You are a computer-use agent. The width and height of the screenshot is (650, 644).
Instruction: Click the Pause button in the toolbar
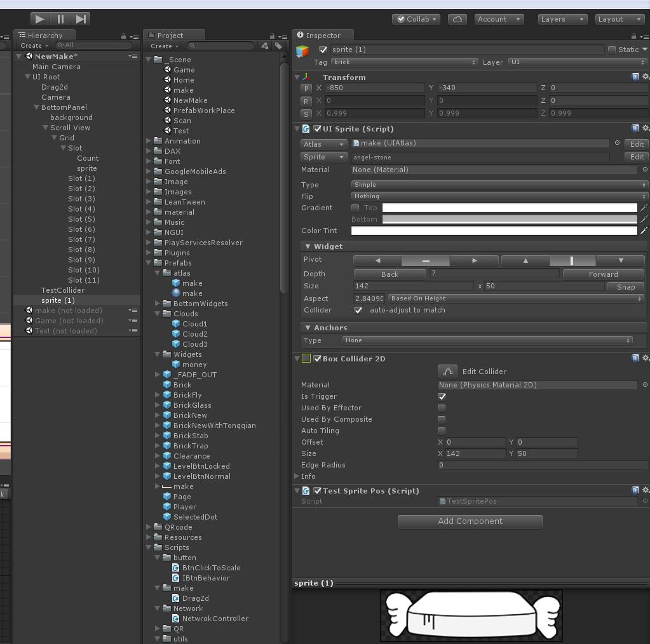tap(60, 19)
